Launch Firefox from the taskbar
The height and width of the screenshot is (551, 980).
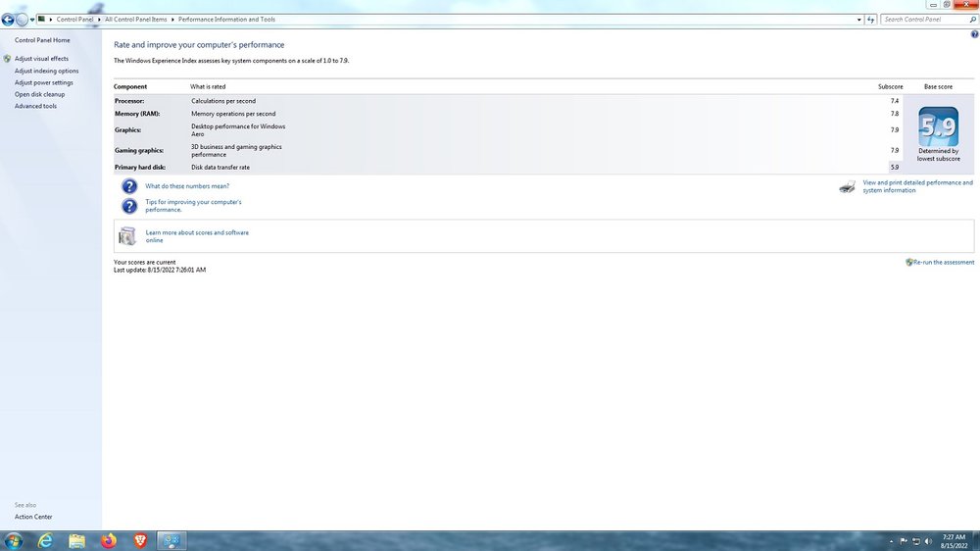(x=108, y=540)
